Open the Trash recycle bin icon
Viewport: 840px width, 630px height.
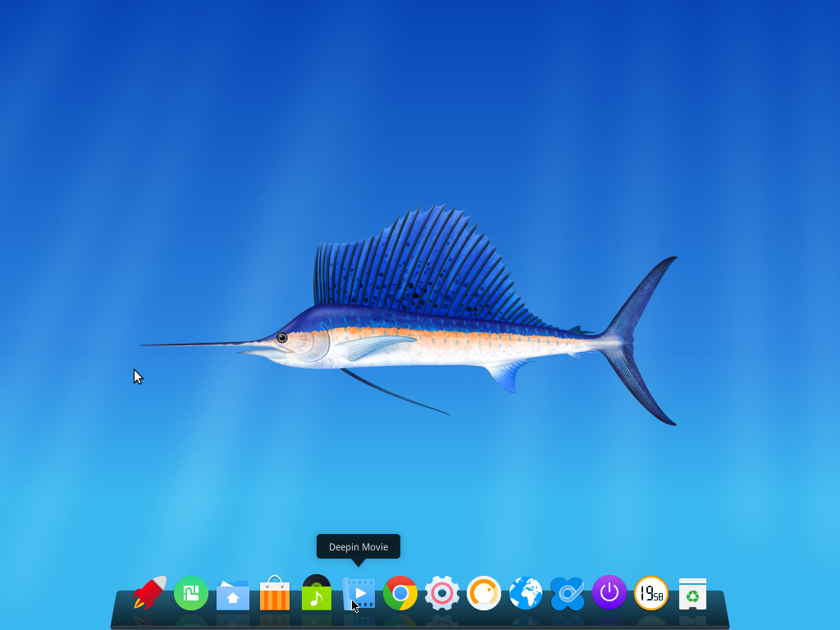[x=692, y=594]
